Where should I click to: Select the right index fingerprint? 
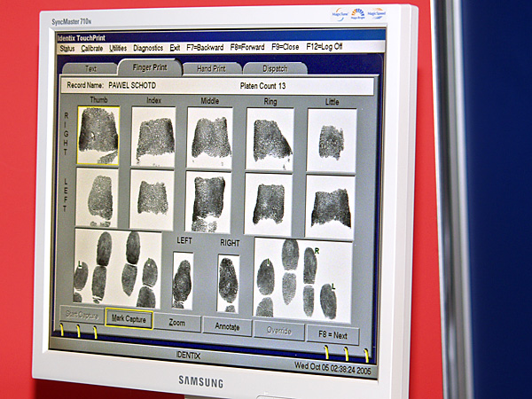click(153, 137)
